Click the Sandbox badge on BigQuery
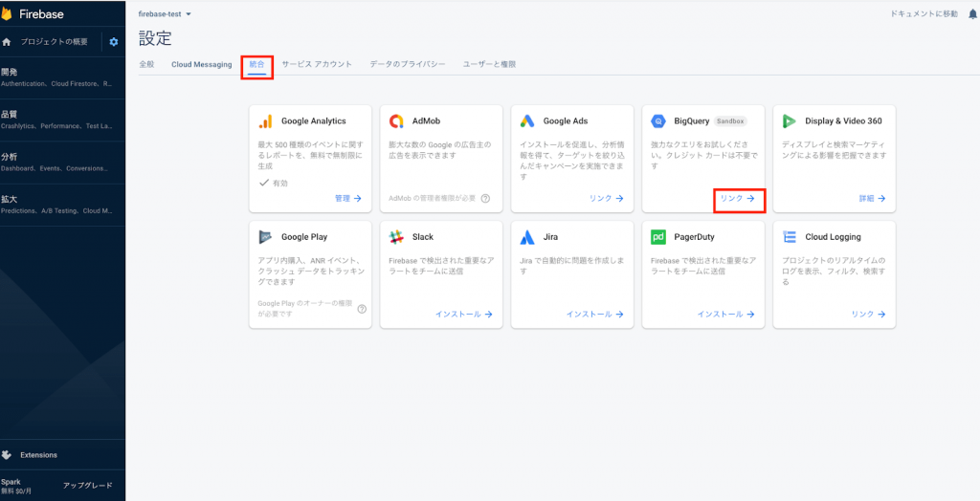Viewport: 980px width, 501px height. pyautogui.click(x=730, y=121)
